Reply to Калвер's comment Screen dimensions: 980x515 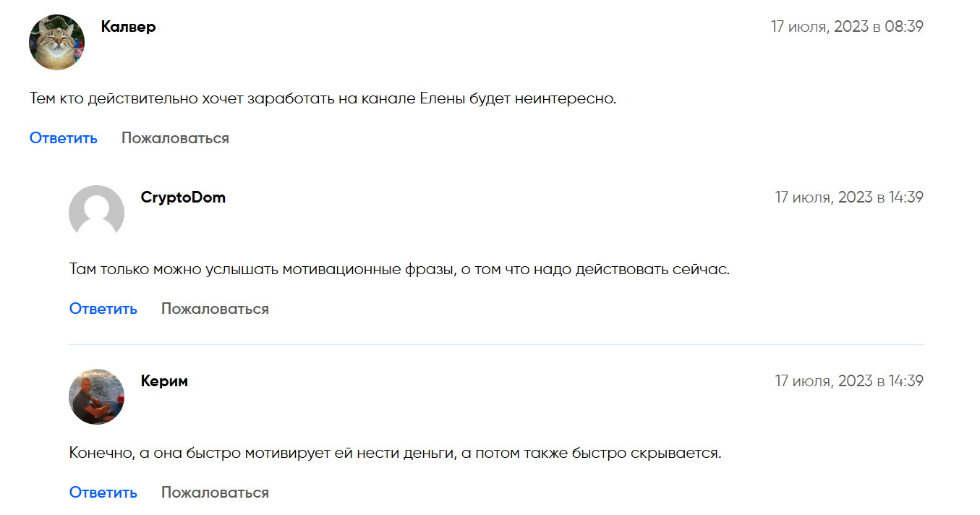tap(64, 138)
